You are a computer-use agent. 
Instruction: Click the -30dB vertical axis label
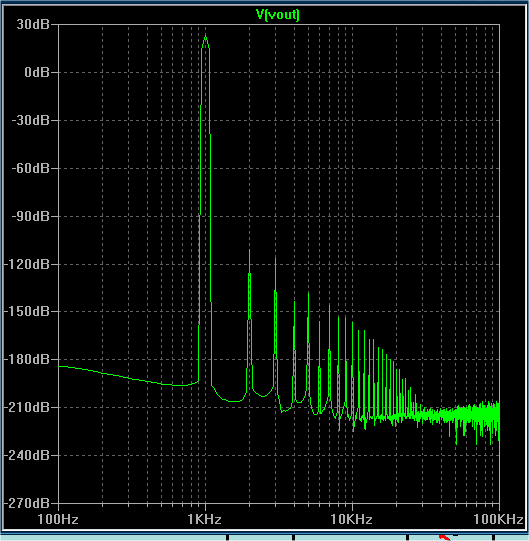point(31,120)
